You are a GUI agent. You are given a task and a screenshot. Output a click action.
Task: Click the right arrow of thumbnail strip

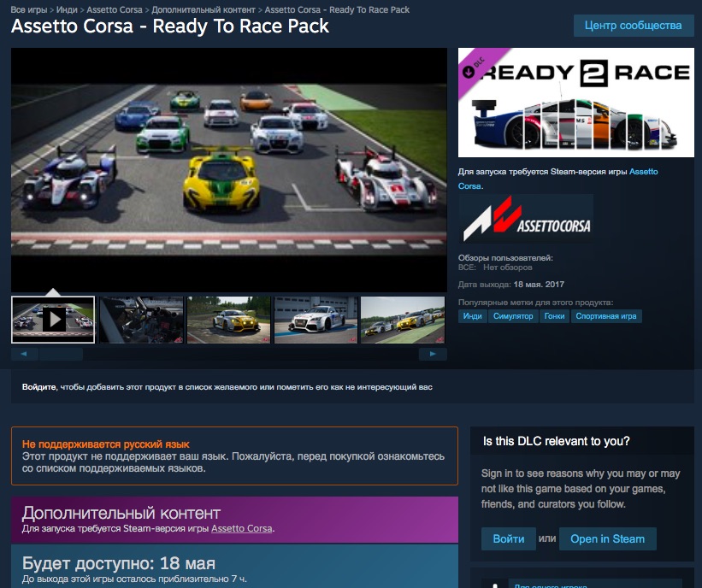click(x=434, y=354)
